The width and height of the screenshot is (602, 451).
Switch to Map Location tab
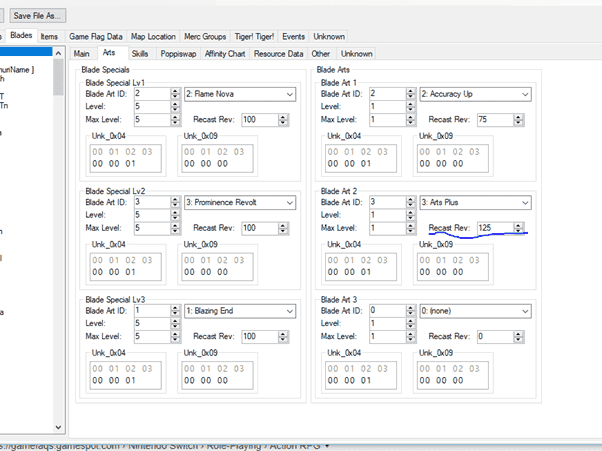tap(153, 36)
